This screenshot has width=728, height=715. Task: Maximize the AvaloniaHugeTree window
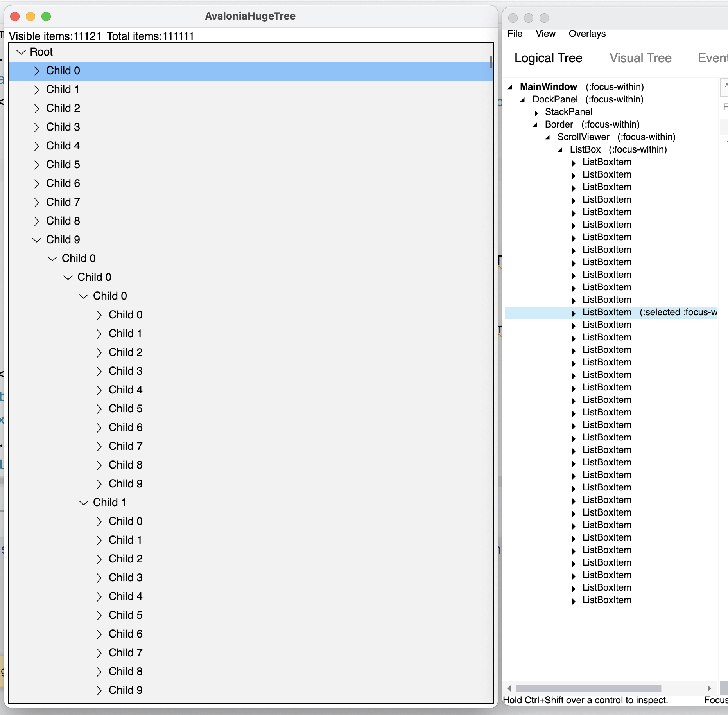coord(46,16)
